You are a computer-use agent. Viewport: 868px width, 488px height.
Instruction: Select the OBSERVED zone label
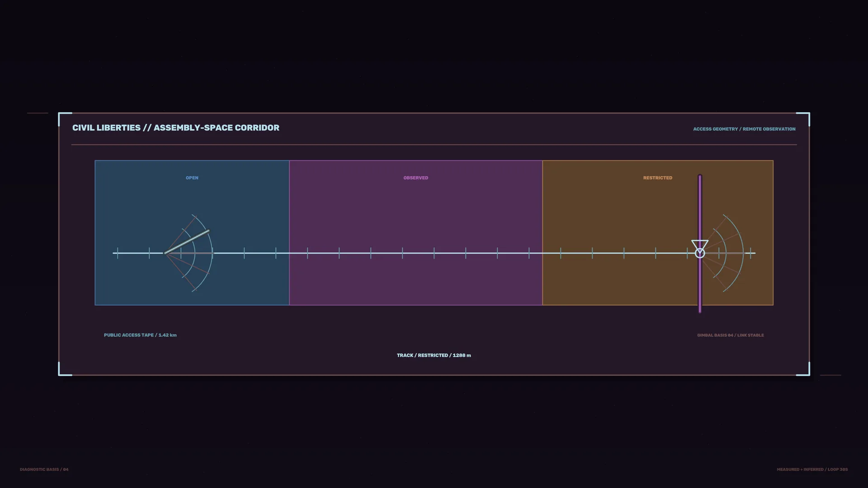click(x=416, y=178)
